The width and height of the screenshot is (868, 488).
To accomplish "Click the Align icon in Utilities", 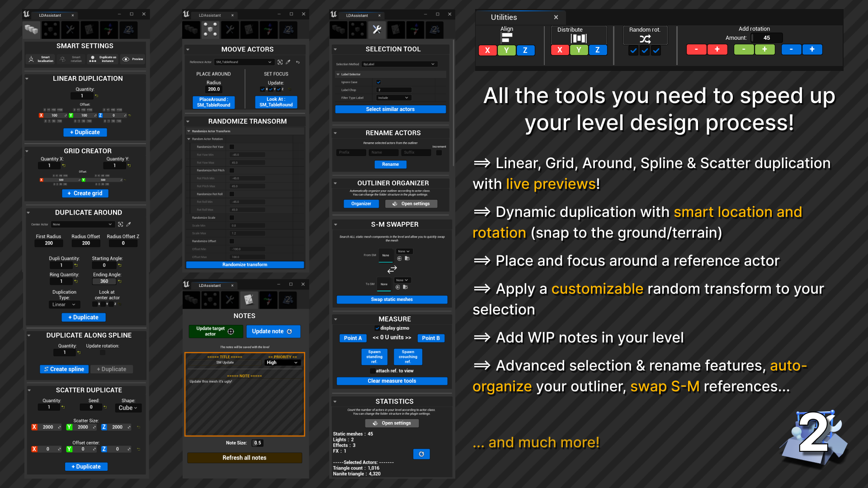I will coord(507,38).
